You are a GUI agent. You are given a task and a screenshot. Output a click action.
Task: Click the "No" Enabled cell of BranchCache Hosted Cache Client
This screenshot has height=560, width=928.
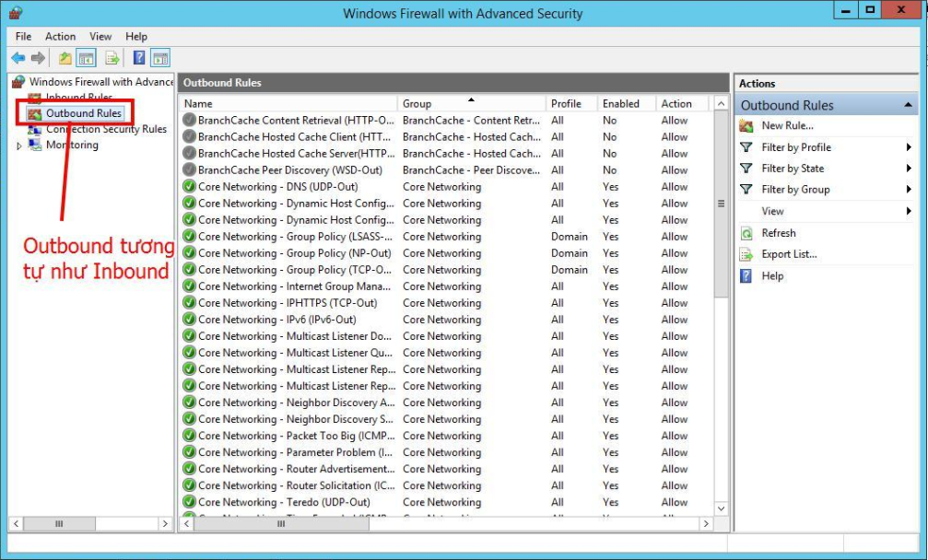tap(609, 136)
